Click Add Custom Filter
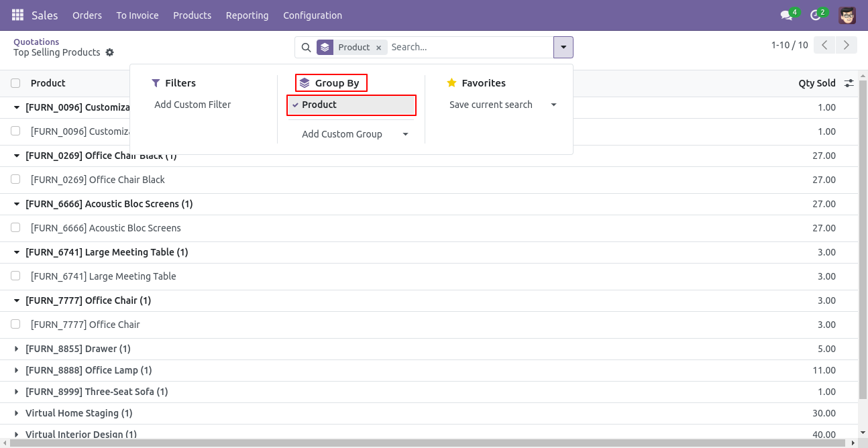The image size is (868, 448). click(193, 105)
